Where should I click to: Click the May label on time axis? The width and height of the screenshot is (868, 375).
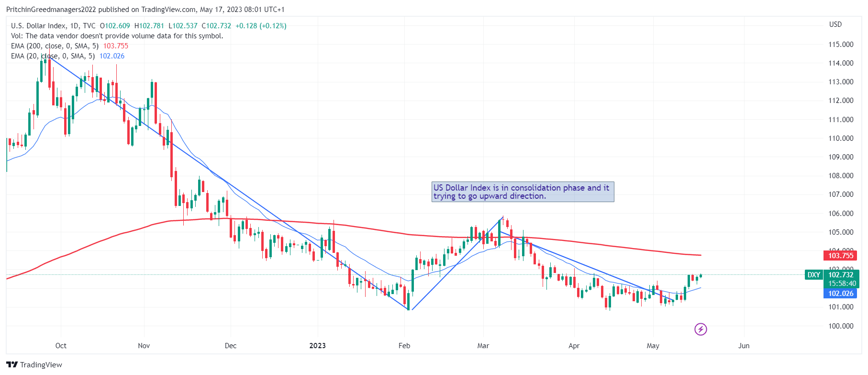tap(653, 346)
